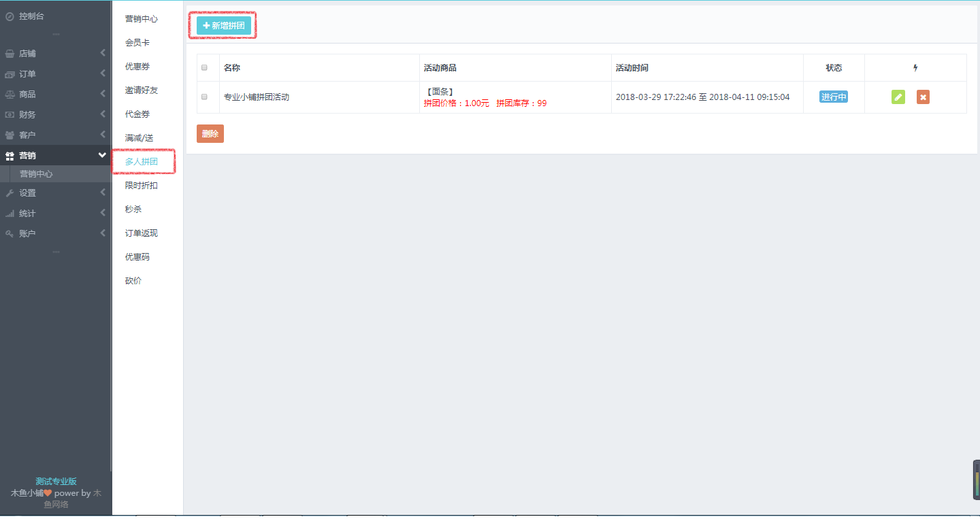Click the 新增拼团 button

(x=224, y=25)
